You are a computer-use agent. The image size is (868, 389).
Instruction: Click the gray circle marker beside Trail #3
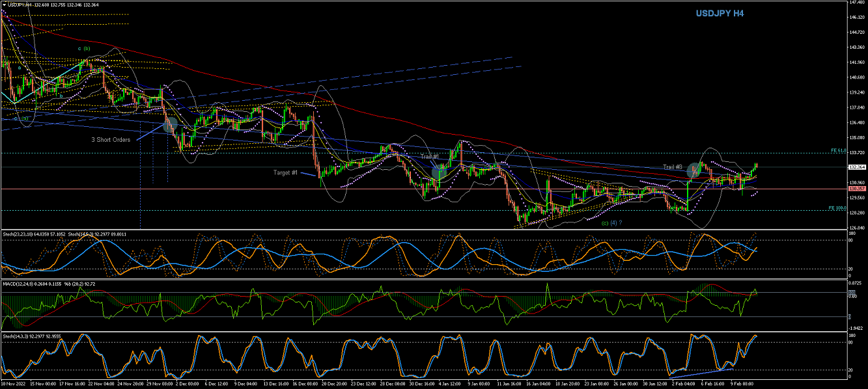click(x=695, y=170)
